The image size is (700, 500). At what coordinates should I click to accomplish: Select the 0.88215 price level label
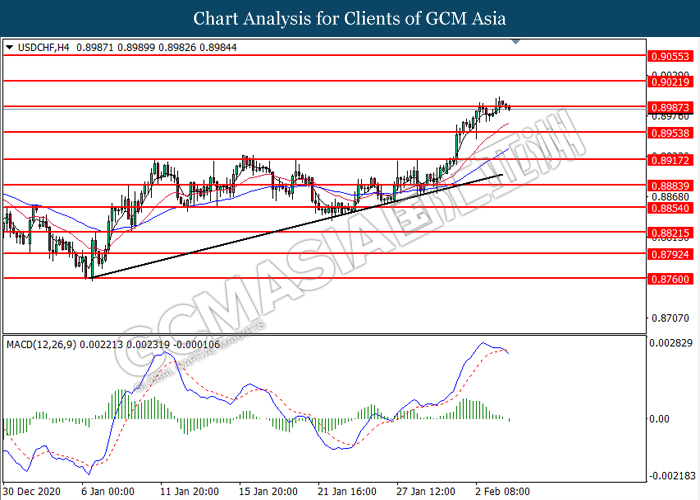coord(668,232)
